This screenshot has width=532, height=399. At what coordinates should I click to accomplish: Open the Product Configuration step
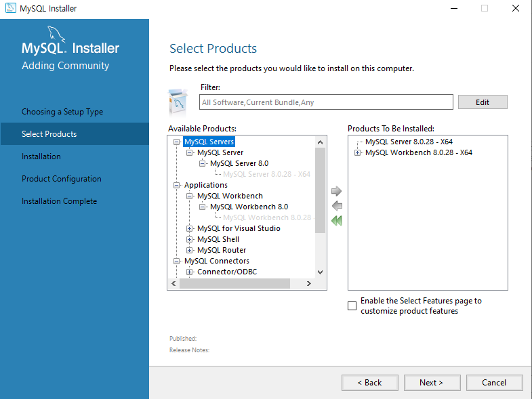click(x=62, y=179)
